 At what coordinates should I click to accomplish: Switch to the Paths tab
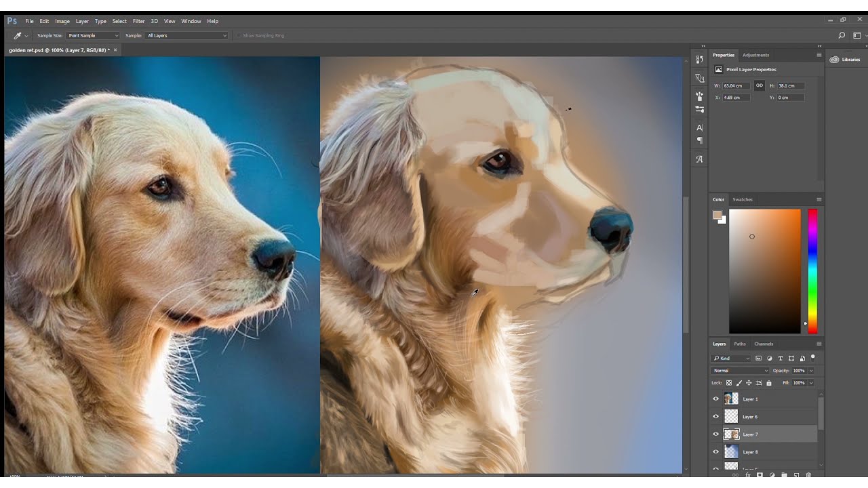[x=740, y=344]
